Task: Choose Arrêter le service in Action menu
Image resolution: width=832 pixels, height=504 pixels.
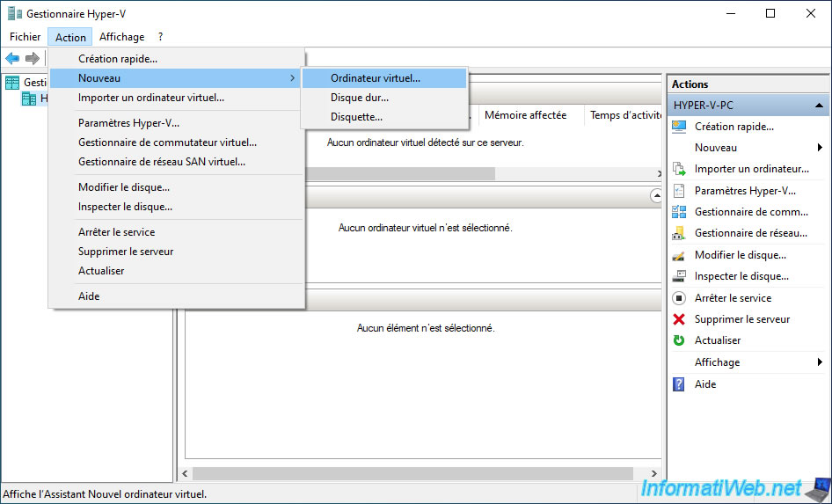Action: pyautogui.click(x=177, y=232)
